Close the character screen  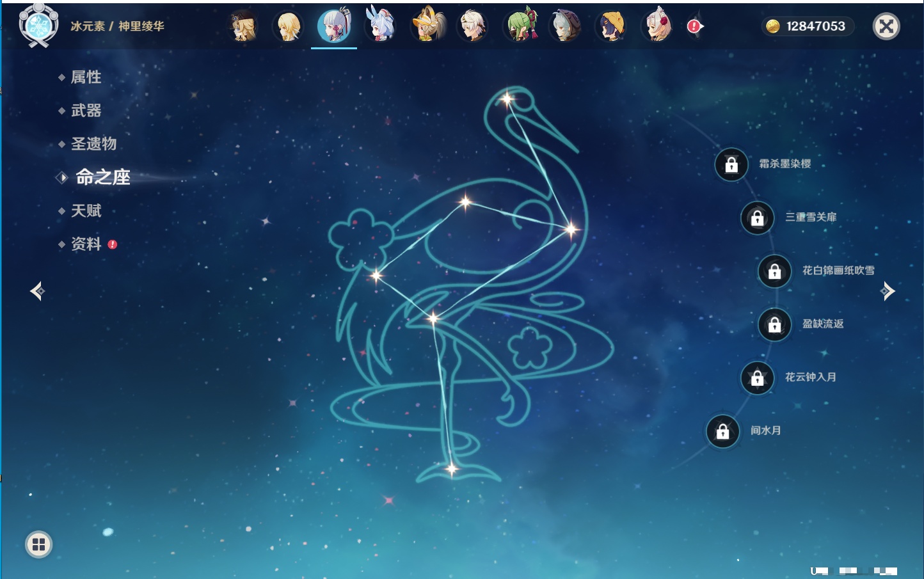pos(886,26)
